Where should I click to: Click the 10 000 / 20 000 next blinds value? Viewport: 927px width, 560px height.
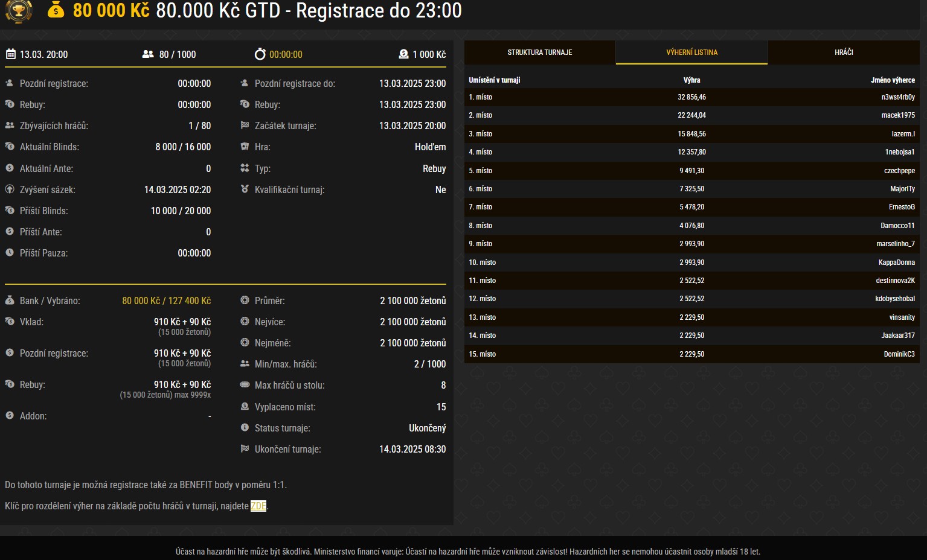[181, 211]
